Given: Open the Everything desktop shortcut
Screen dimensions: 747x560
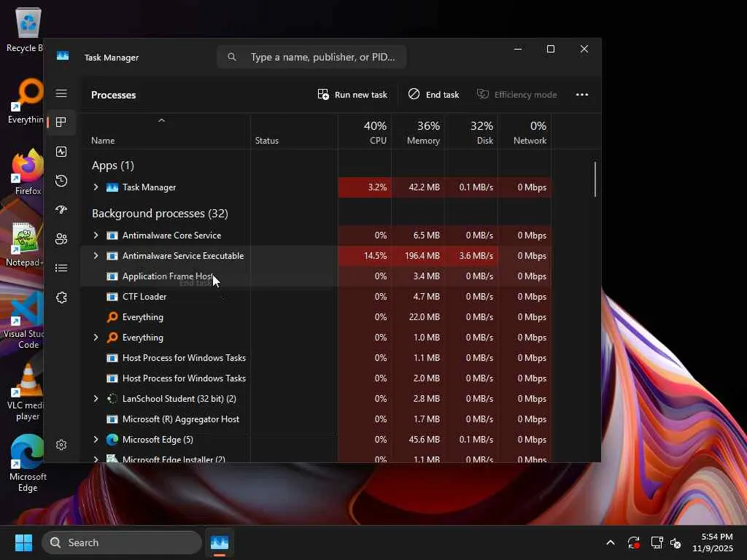Looking at the screenshot, I should [x=26, y=101].
